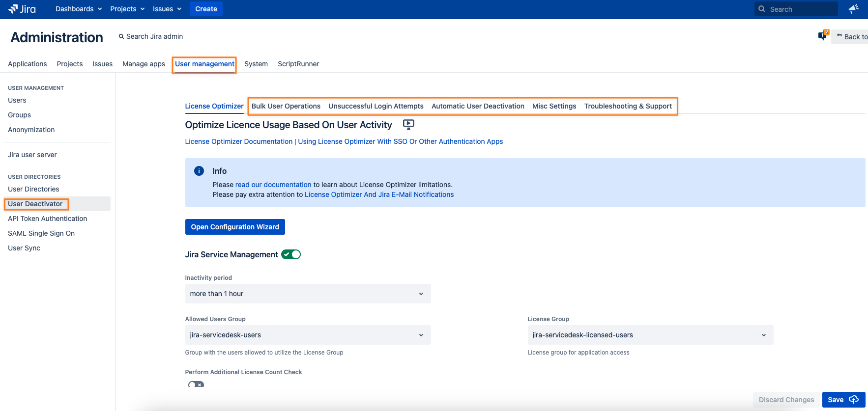This screenshot has width=868, height=411.
Task: Expand the Inactivity period dropdown
Action: (x=308, y=294)
